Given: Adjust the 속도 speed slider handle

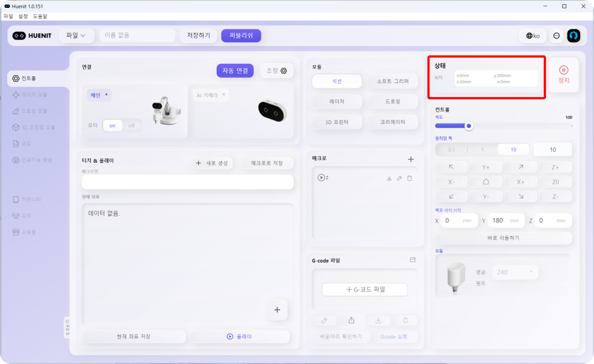Looking at the screenshot, I should [x=469, y=126].
